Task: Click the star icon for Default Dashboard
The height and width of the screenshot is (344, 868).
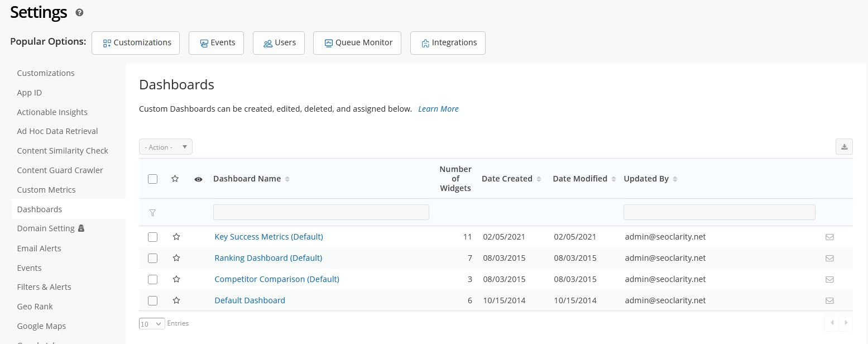Action: click(176, 300)
